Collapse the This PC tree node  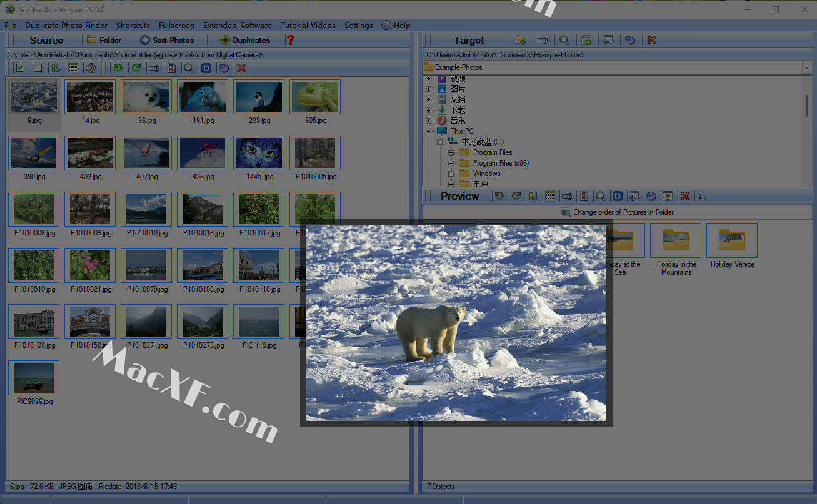(x=429, y=131)
